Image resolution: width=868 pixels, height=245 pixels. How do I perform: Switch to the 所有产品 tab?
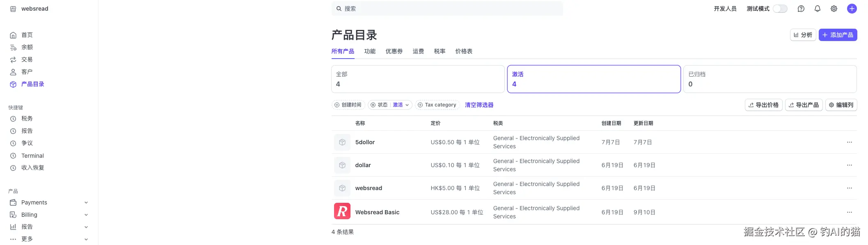click(x=343, y=51)
